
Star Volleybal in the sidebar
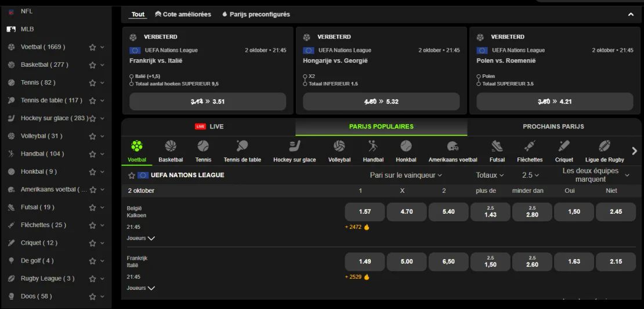pyautogui.click(x=92, y=136)
